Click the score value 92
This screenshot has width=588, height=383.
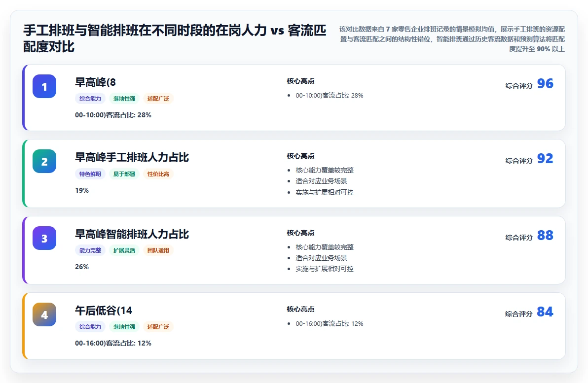(545, 158)
